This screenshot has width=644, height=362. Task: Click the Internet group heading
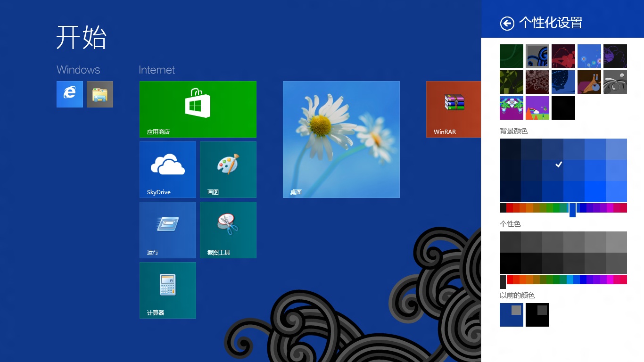(157, 70)
